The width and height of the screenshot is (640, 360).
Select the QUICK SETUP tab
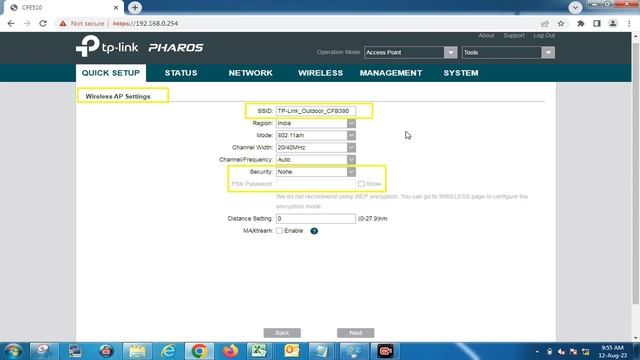click(x=111, y=73)
